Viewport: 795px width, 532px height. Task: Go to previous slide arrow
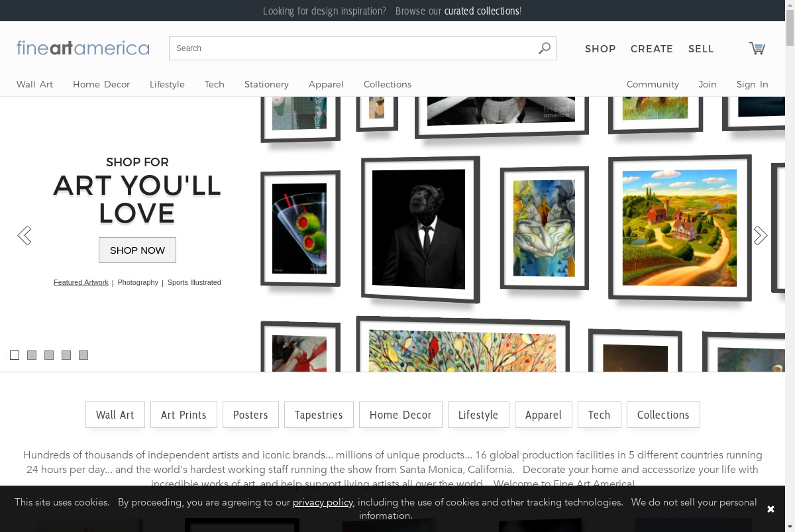25,235
